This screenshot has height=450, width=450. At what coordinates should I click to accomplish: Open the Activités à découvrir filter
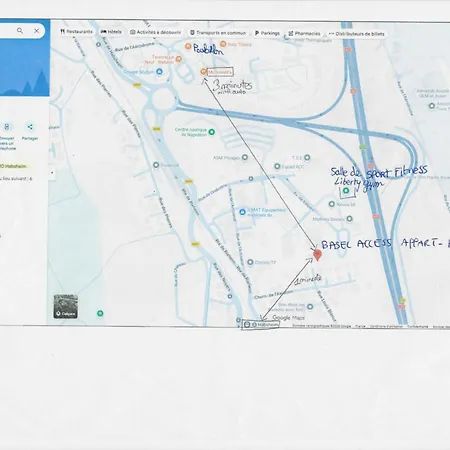(156, 32)
